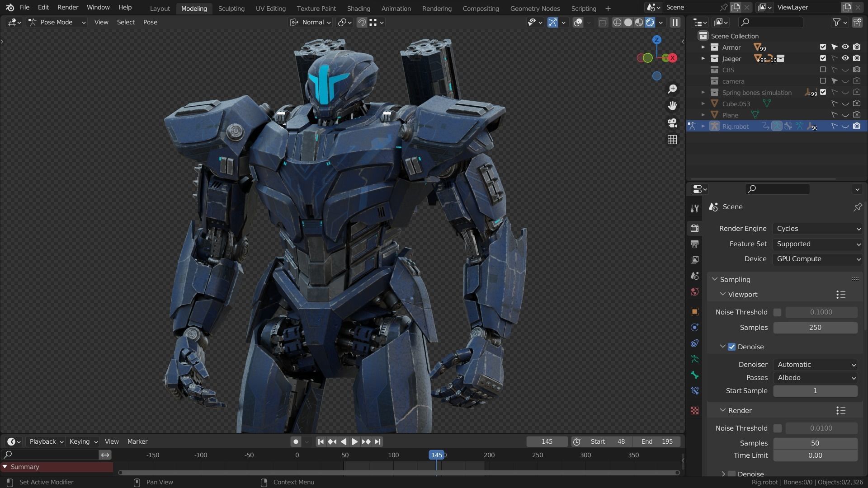Open the Object properties tab
Screen dimensions: 868x488
tap(695, 312)
